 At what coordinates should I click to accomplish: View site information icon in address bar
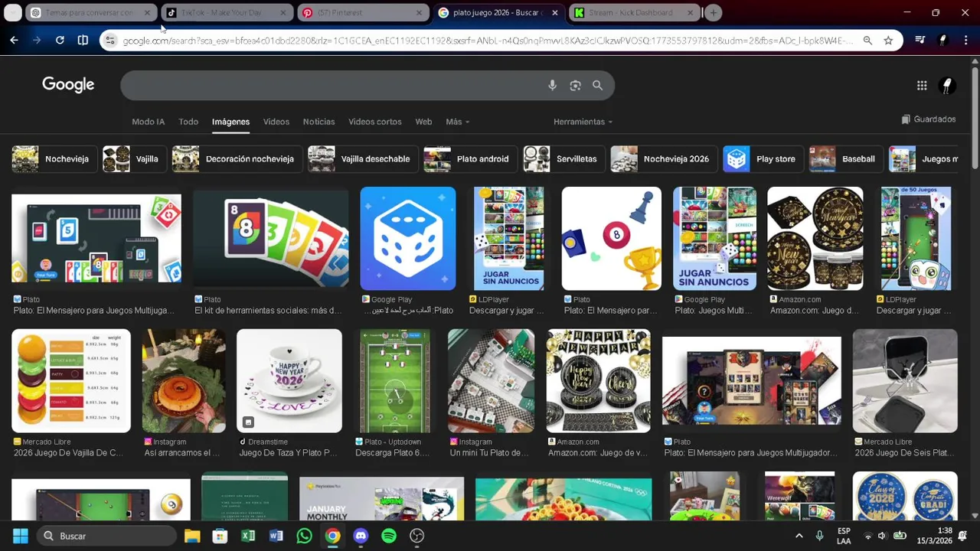pyautogui.click(x=110, y=41)
